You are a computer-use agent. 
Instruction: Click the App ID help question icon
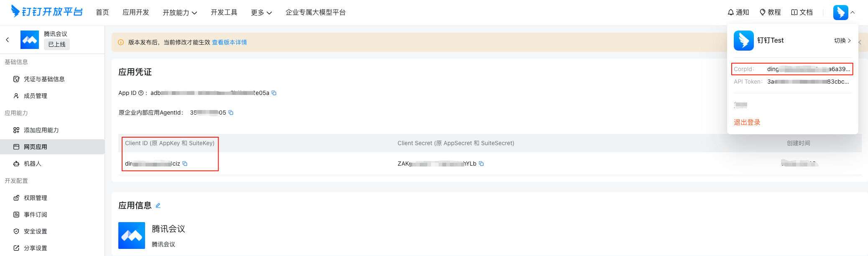pyautogui.click(x=141, y=93)
